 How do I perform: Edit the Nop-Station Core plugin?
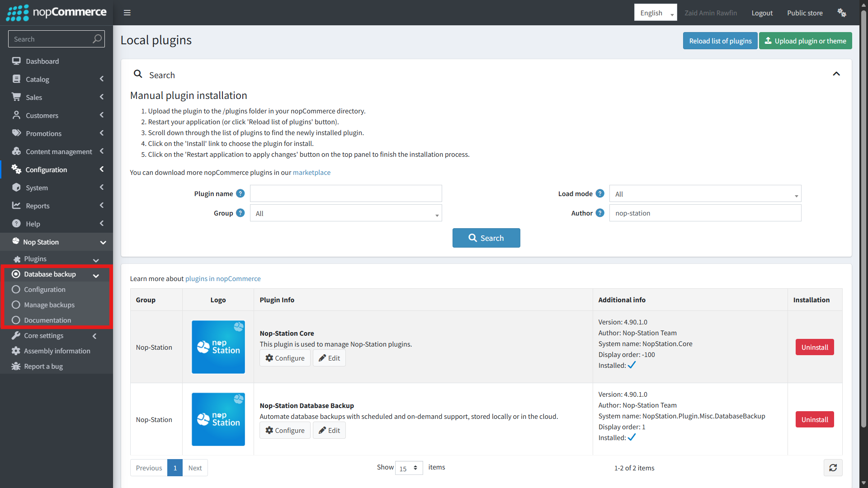click(x=329, y=358)
